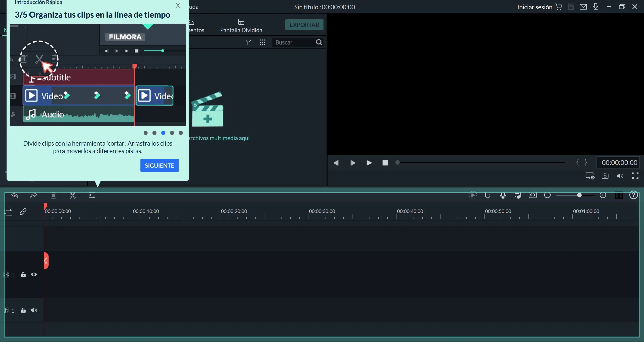644x342 pixels.
Task: Click the fit timeline to window icon
Action: point(533,195)
